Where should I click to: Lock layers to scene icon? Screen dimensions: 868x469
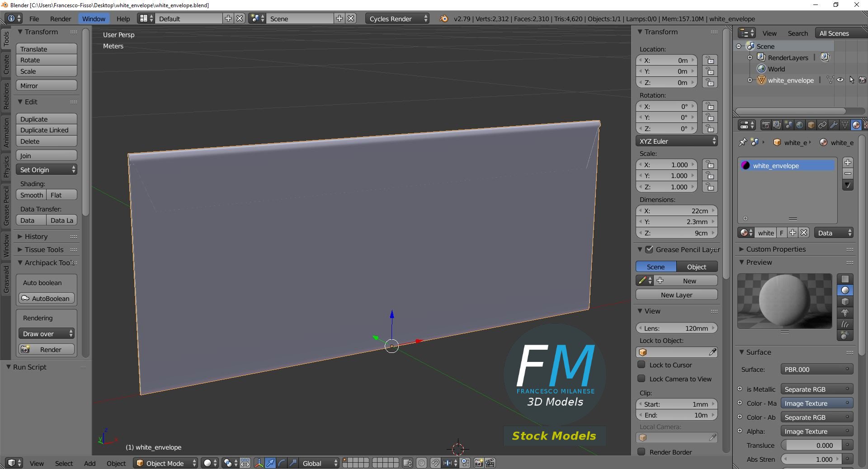pos(407,463)
